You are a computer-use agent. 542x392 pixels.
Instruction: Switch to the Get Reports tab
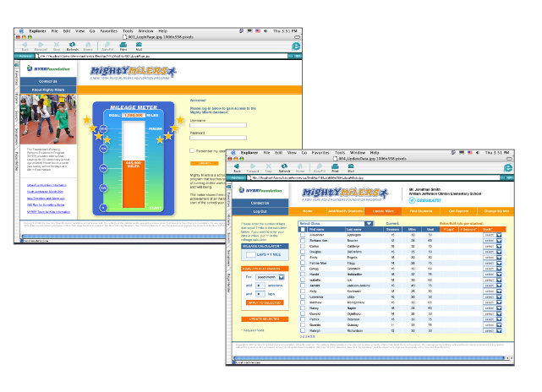click(458, 210)
